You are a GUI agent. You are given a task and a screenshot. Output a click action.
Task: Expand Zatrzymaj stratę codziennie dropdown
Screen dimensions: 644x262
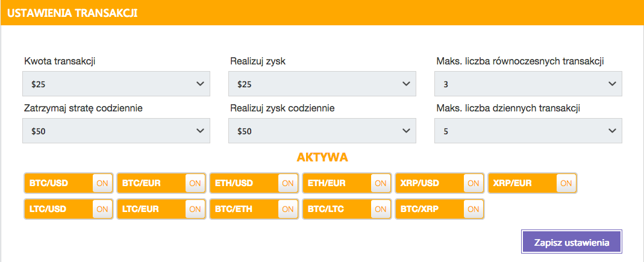116,131
